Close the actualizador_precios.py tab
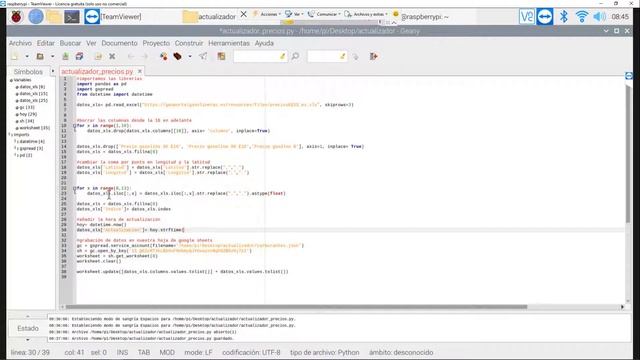 pyautogui.click(x=140, y=71)
